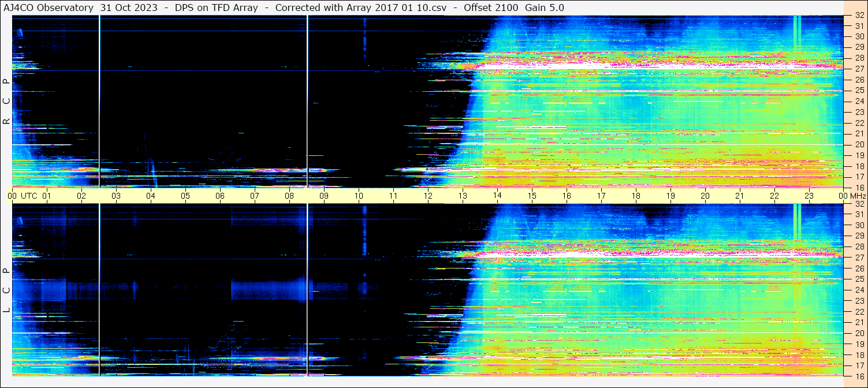The width and height of the screenshot is (868, 388).
Task: Click "AJ4CO Observatory" in the title text
Action: click(x=50, y=8)
